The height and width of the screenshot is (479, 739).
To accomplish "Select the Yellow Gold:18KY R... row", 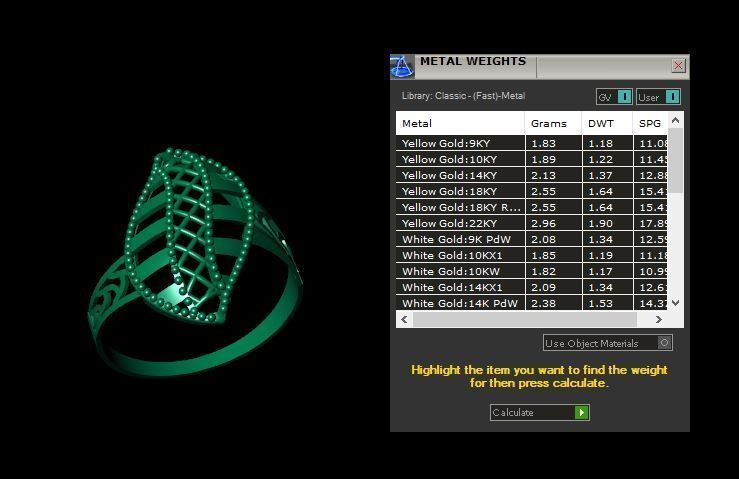I will tap(532, 207).
